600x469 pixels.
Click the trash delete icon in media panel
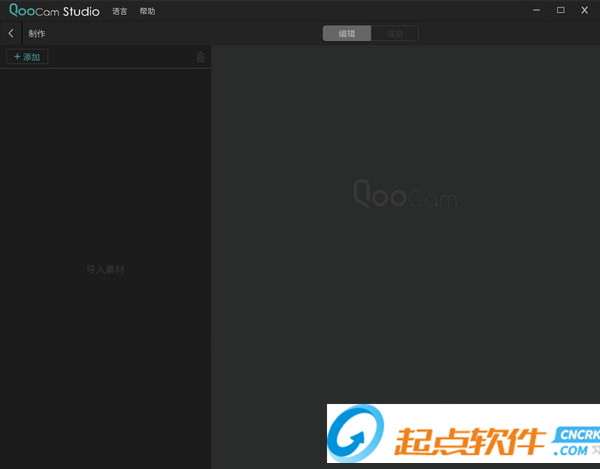[x=201, y=57]
